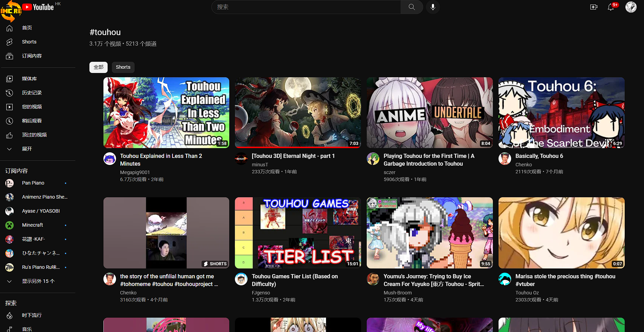Select the Shorts filter chip
The image size is (644, 332).
click(123, 67)
